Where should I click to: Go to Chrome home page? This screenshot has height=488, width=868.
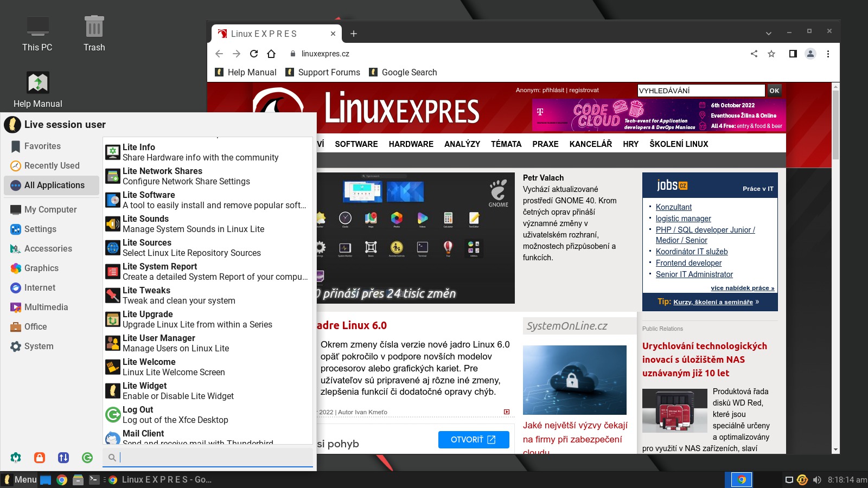click(x=271, y=54)
